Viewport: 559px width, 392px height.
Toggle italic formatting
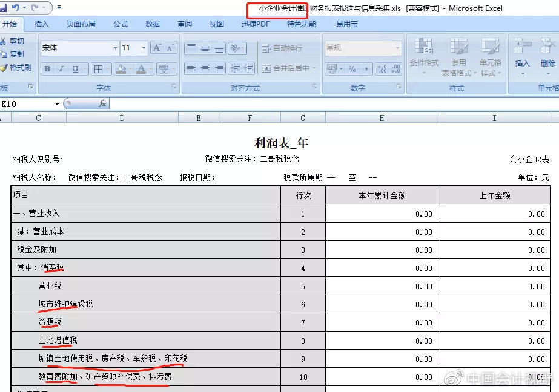(x=61, y=69)
